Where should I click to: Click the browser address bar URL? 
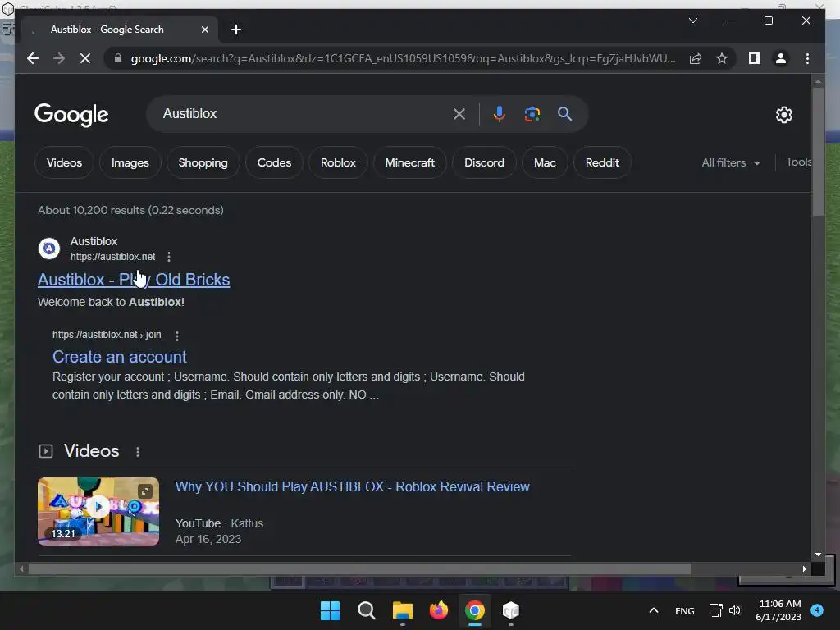coord(403,58)
